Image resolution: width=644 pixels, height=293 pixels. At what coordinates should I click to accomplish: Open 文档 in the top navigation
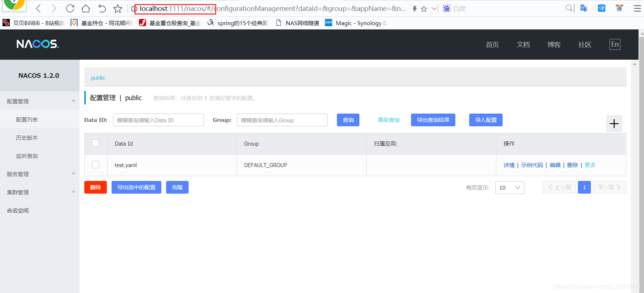523,44
